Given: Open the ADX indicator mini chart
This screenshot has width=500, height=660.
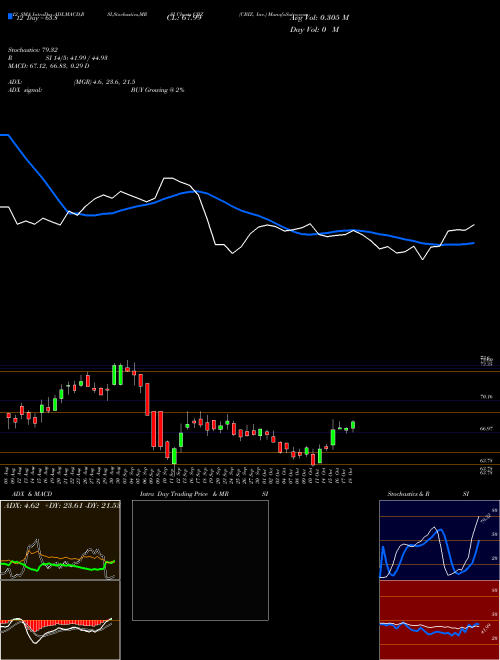Looking at the screenshot, I should pyautogui.click(x=60, y=540).
